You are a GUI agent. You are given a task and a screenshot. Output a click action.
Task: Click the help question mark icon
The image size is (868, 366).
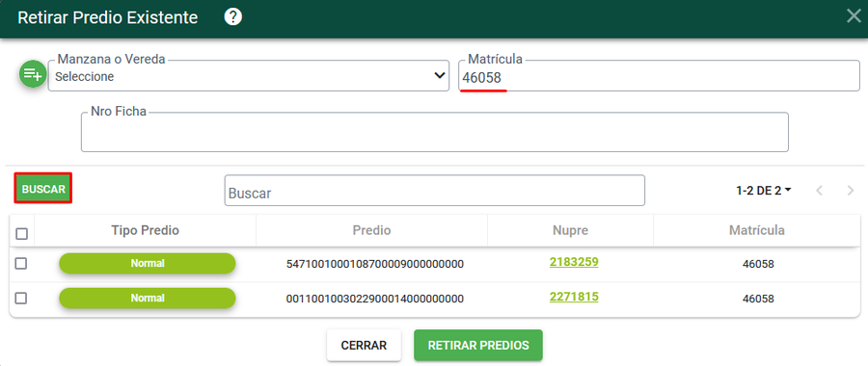[233, 17]
